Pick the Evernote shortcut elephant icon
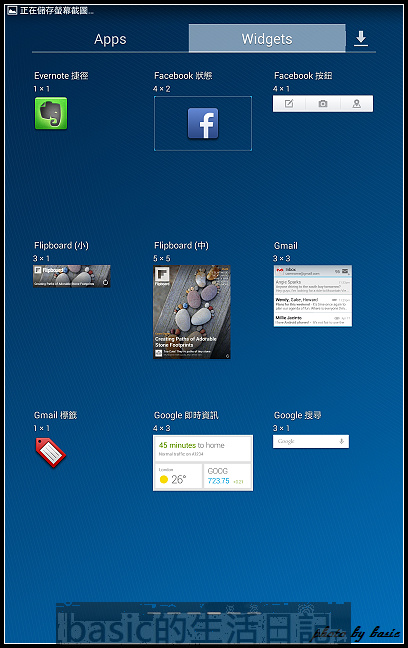408x648 pixels. pos(51,113)
